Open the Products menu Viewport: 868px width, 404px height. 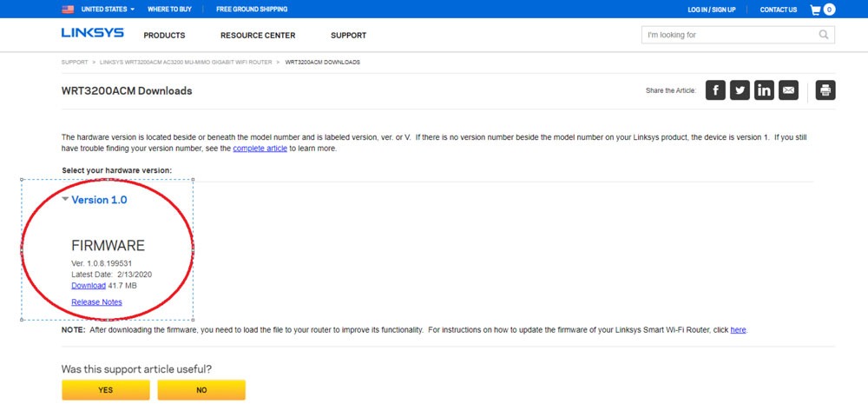tap(164, 36)
